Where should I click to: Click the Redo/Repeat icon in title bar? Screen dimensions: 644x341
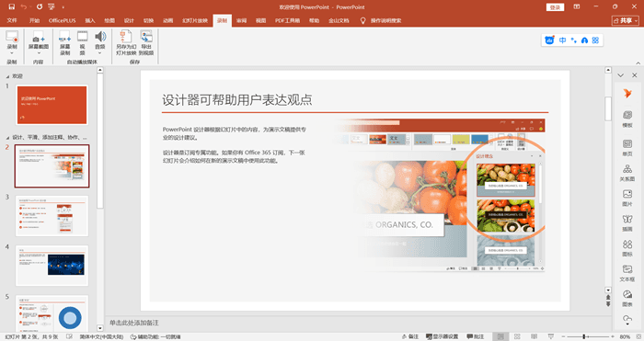pos(40,7)
